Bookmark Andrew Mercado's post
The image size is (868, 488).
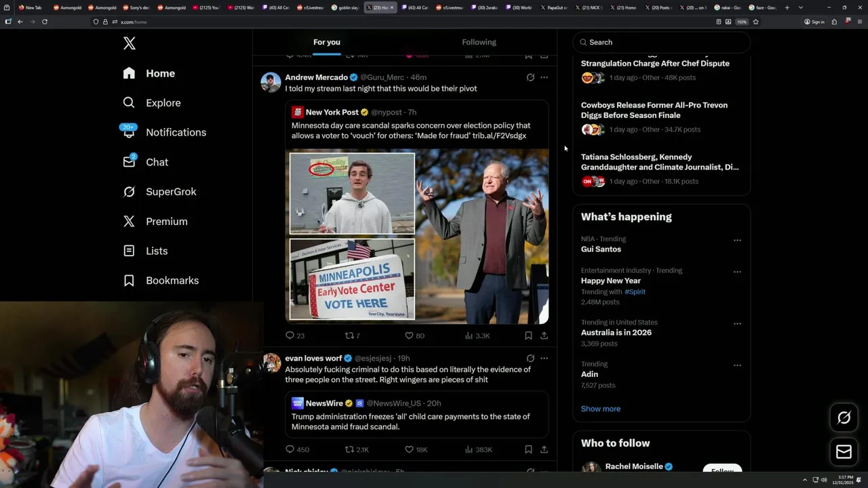[x=528, y=335]
